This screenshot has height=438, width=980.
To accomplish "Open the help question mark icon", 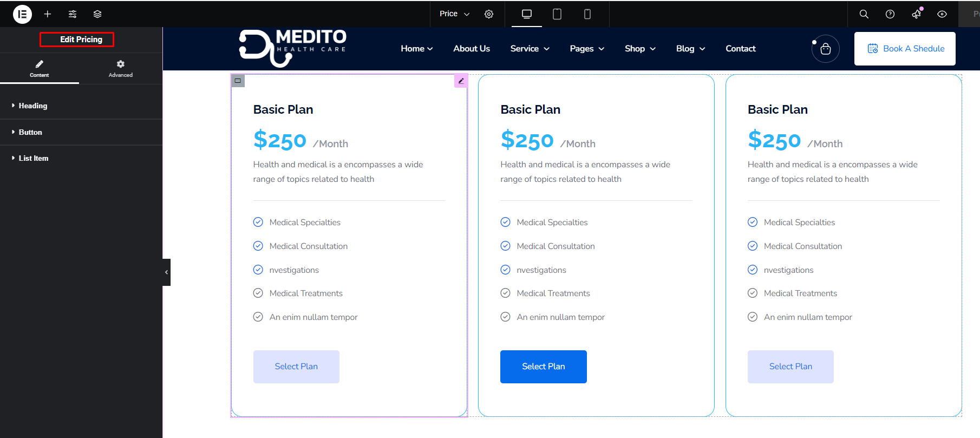I will (890, 14).
